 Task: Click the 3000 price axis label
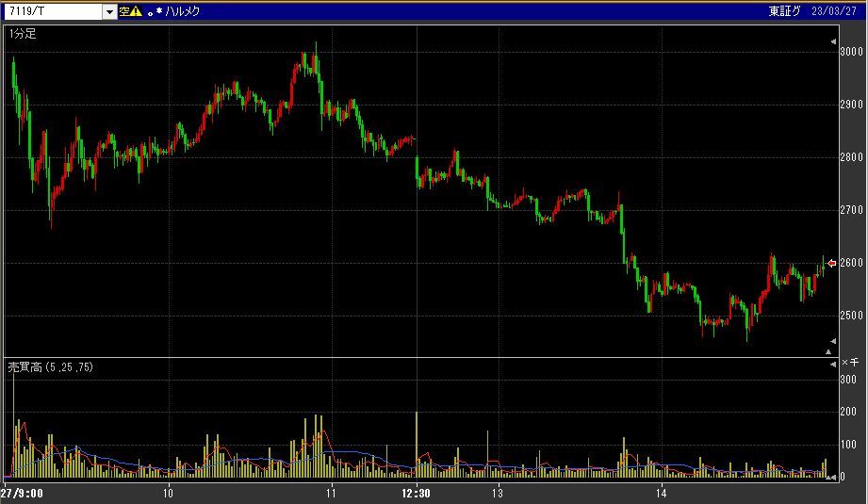852,53
